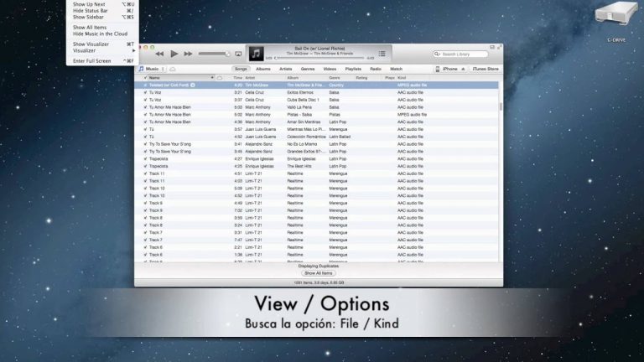Select the Trapecista row from The Best Hits
Viewport: 644px width, 362px height.
pyautogui.click(x=316, y=166)
